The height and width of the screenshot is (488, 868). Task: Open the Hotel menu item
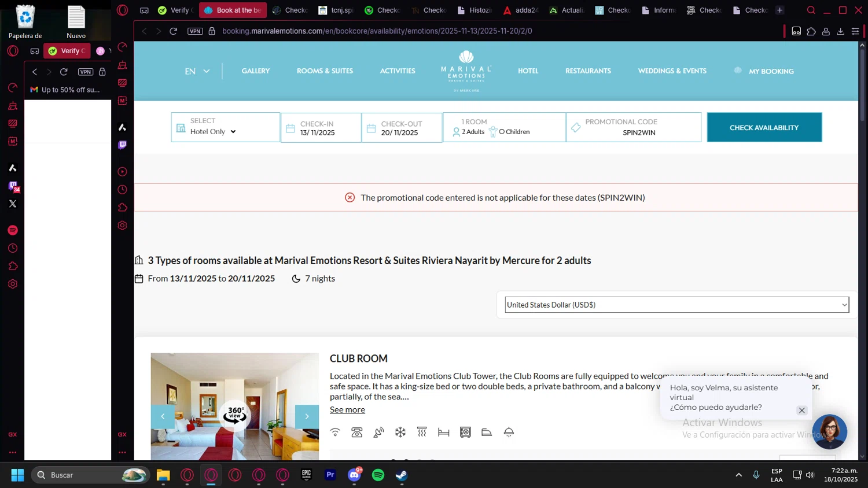(x=528, y=71)
